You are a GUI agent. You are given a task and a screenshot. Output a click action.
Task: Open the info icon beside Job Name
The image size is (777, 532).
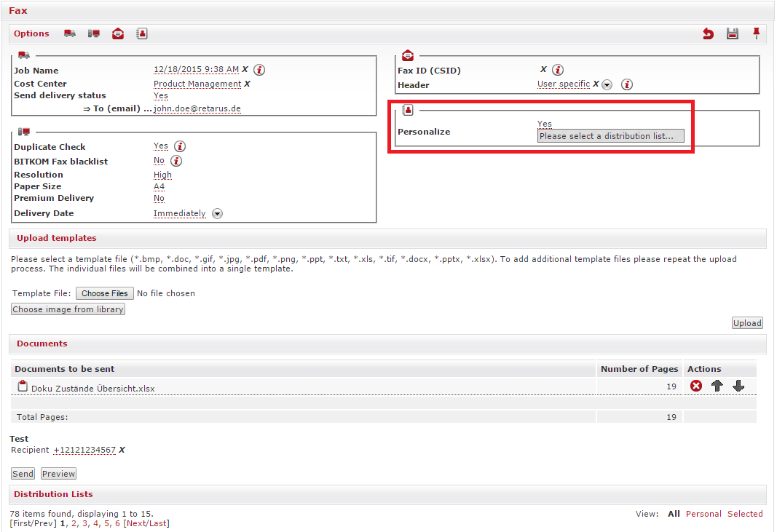259,70
